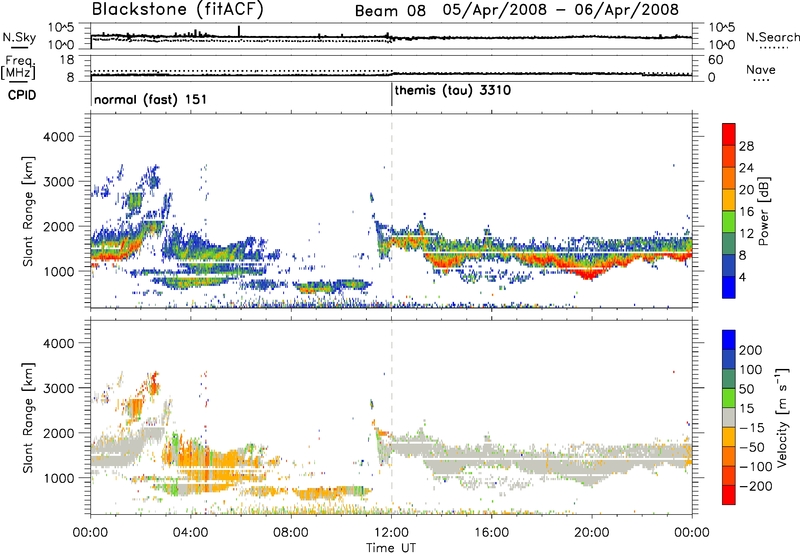Screen dimensions: 800x554
Task: Click the '04:00' time tick label
Action: pos(191,533)
